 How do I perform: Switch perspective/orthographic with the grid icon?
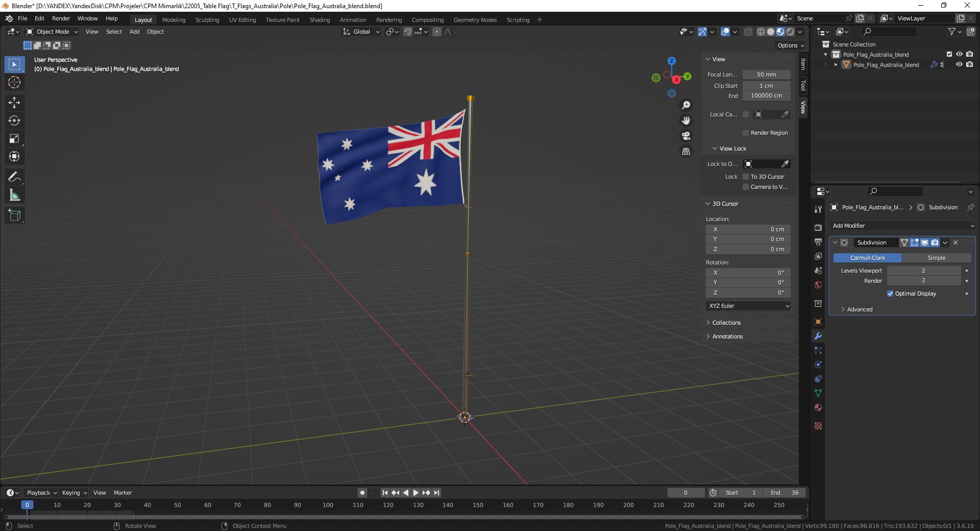point(686,152)
